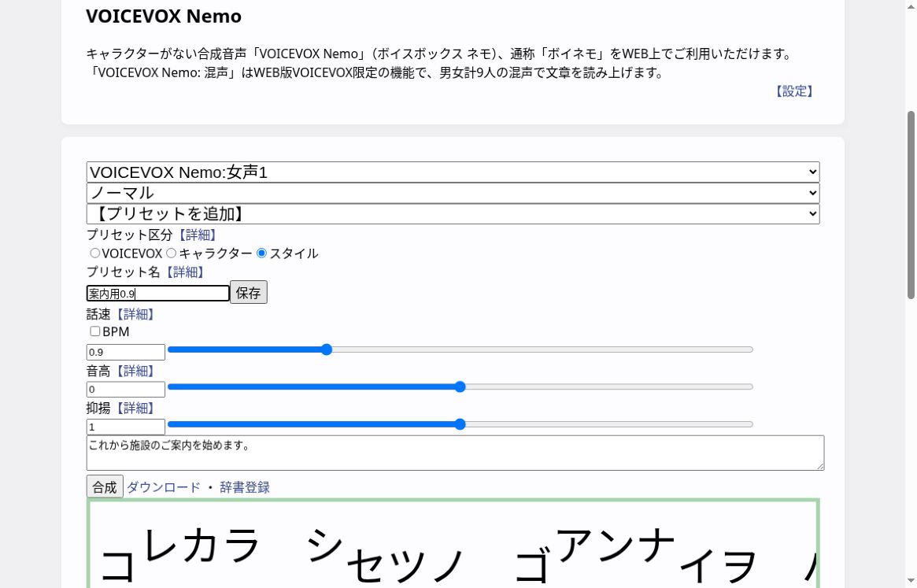Click the 合成 synthesize button
The image size is (917, 588).
pyautogui.click(x=105, y=486)
